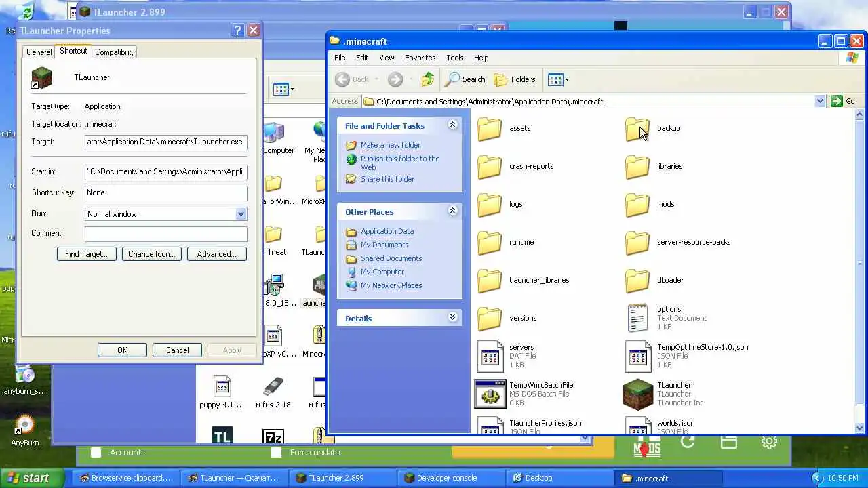
Task: Select the backup folder
Action: 652,128
